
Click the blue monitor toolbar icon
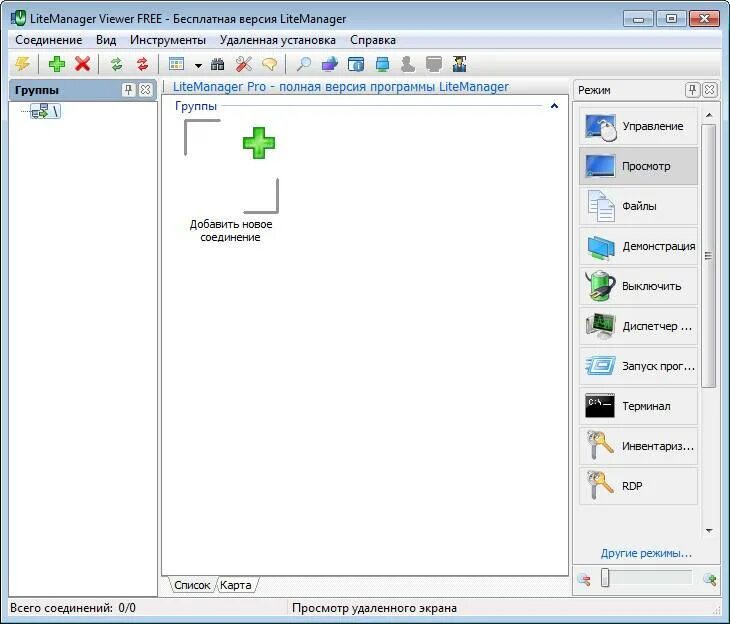point(382,64)
